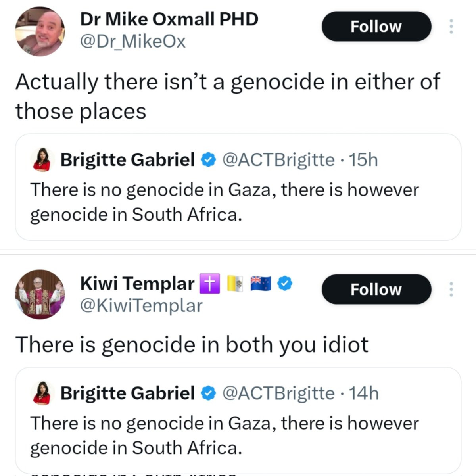The width and height of the screenshot is (476, 476).
Task: Open Dr Mike Oxmall's profile picture
Action: (40, 31)
